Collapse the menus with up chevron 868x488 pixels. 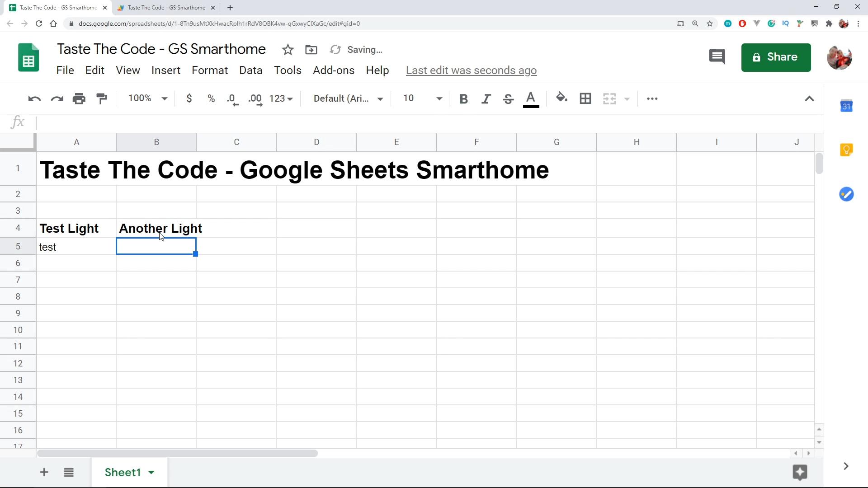coord(809,99)
